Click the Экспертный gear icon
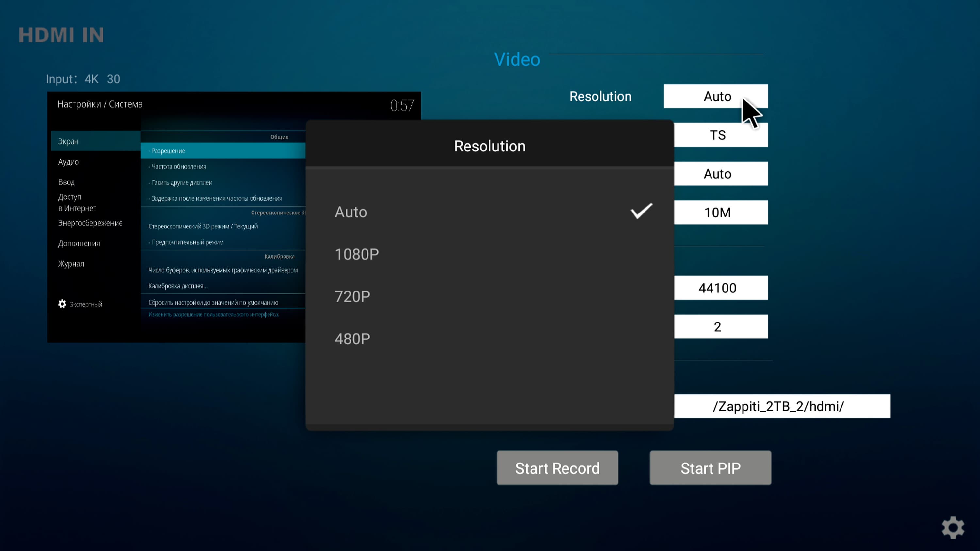980x551 pixels. 62,304
